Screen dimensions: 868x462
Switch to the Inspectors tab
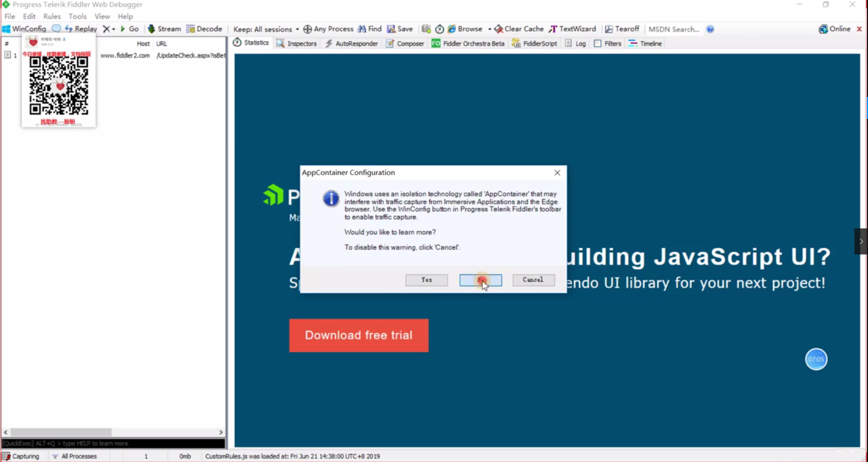[x=296, y=43]
